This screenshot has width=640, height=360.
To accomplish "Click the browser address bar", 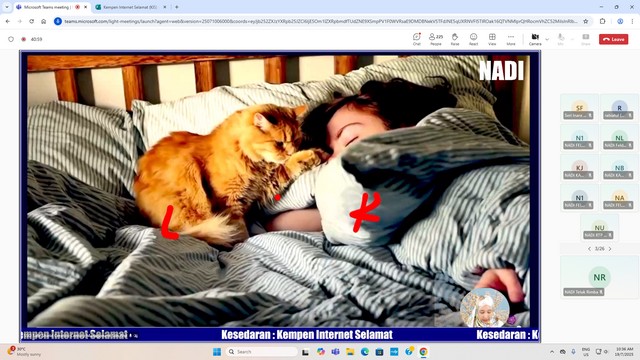I will 320,21.
